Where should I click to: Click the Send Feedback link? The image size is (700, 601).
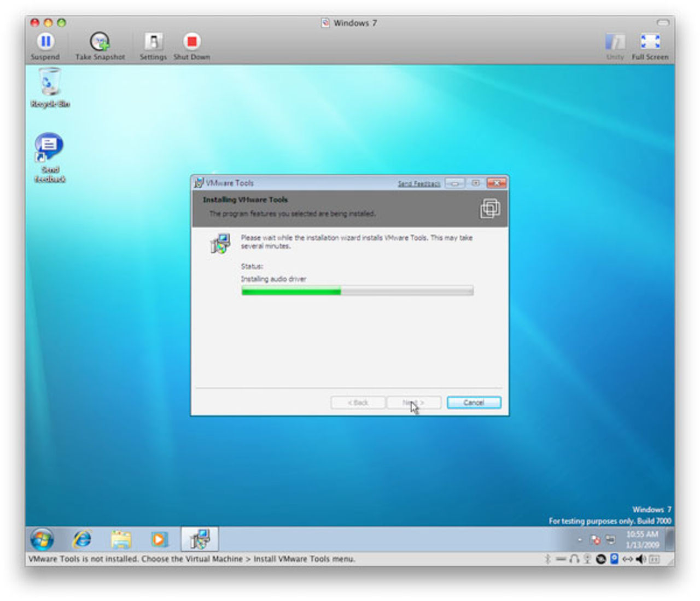(419, 183)
